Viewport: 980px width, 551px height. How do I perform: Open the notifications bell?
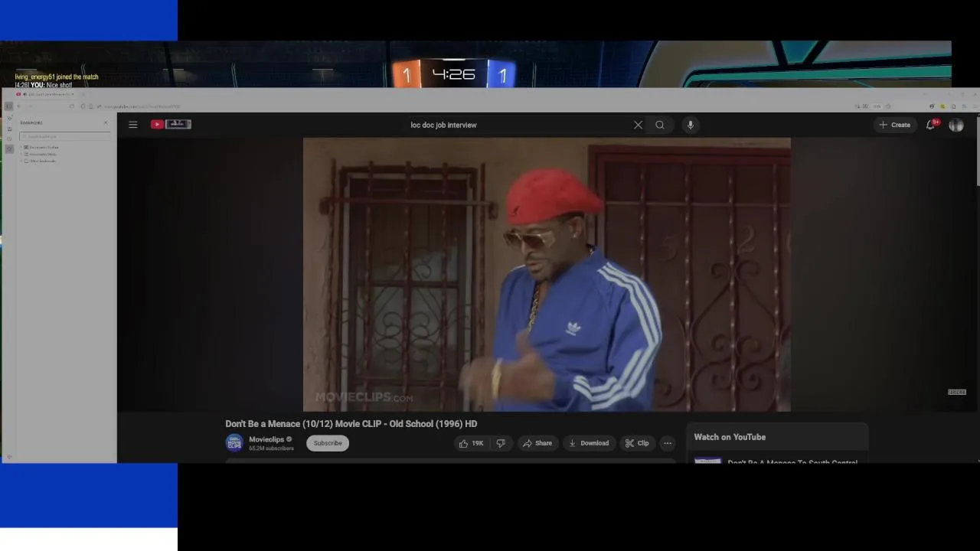click(931, 125)
